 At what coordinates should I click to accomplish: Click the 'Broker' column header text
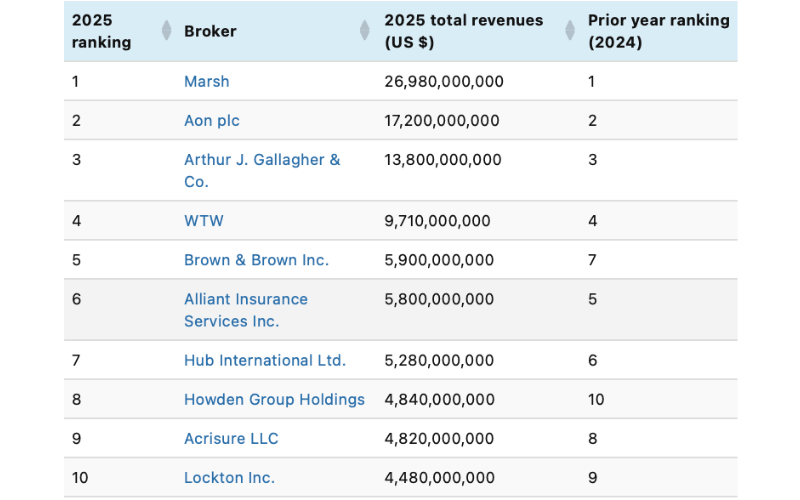click(x=210, y=31)
